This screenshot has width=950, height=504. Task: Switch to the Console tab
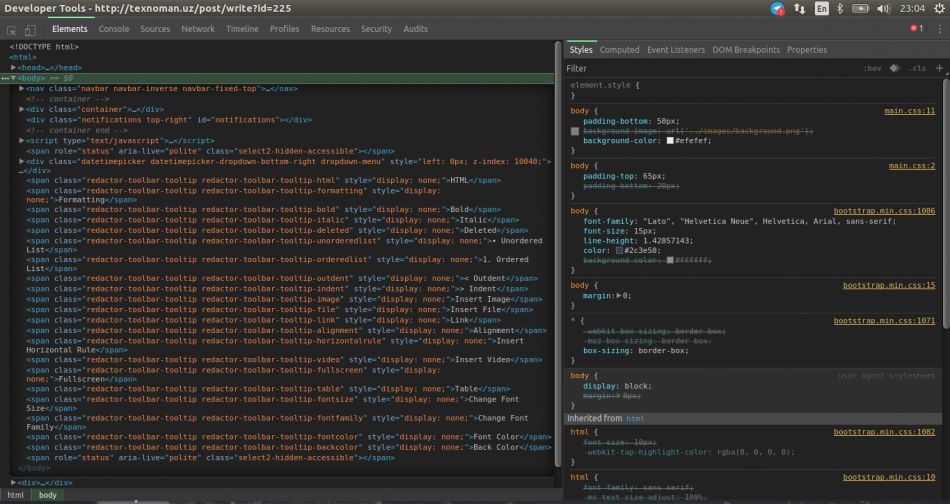(113, 29)
